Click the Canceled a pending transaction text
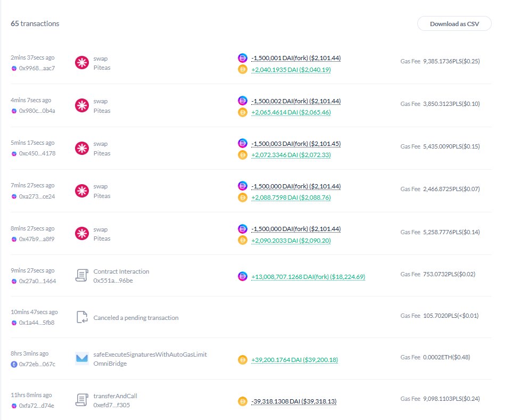Image resolution: width=512 pixels, height=420 pixels. (x=136, y=318)
